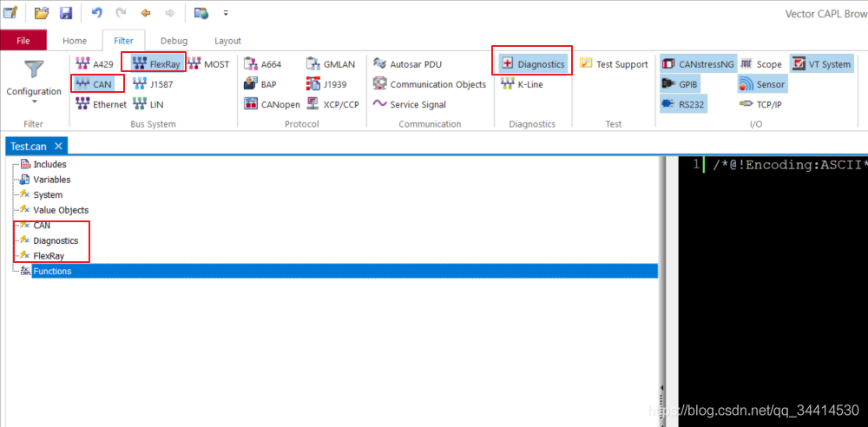Switch to the Home ribbon tab
Screen dimensions: 868x427
[x=75, y=41]
